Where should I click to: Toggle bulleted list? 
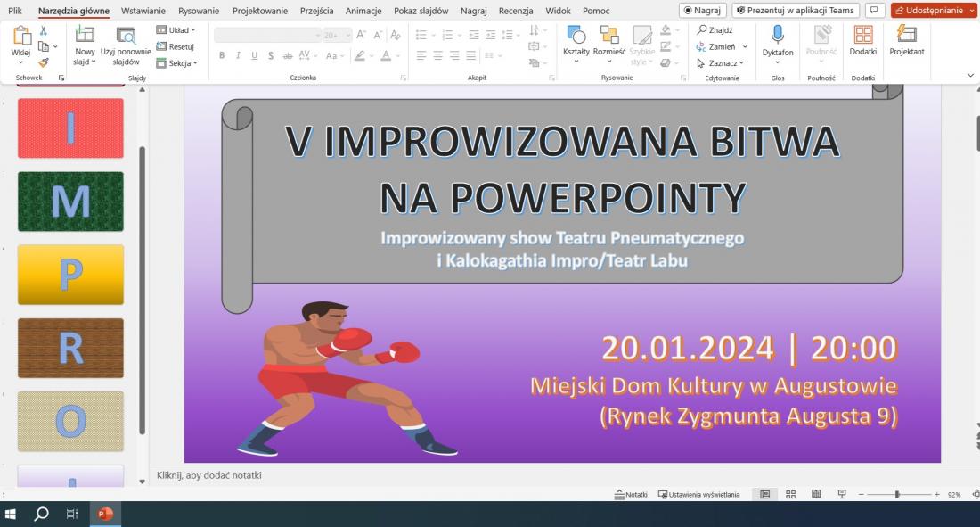coord(421,35)
